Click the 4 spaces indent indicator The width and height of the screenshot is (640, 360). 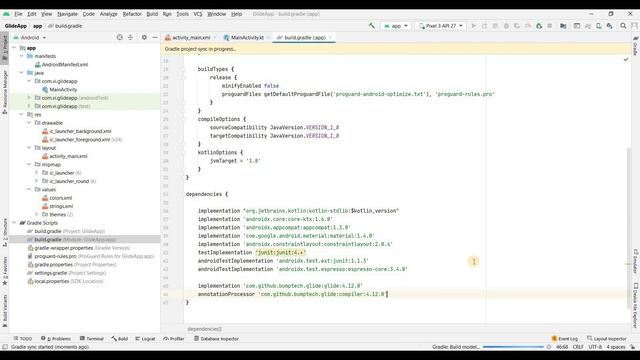click(616, 347)
